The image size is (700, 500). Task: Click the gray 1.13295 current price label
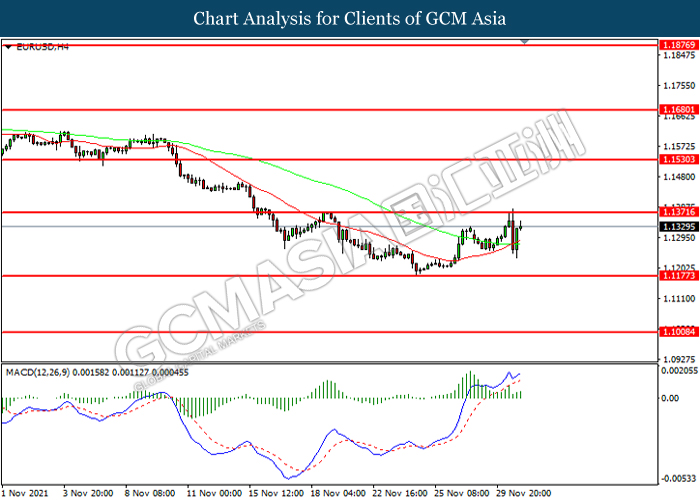[679, 227]
